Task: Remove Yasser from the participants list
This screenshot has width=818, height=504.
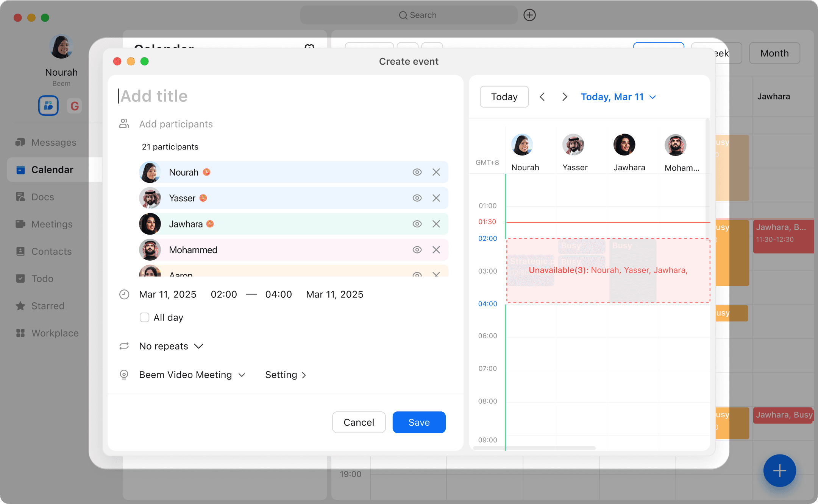Action: [436, 198]
